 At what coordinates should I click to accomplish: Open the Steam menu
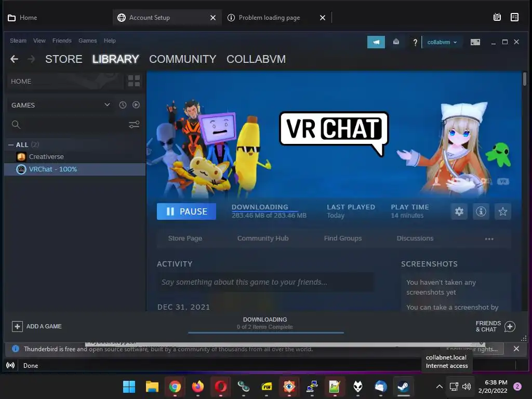18,41
